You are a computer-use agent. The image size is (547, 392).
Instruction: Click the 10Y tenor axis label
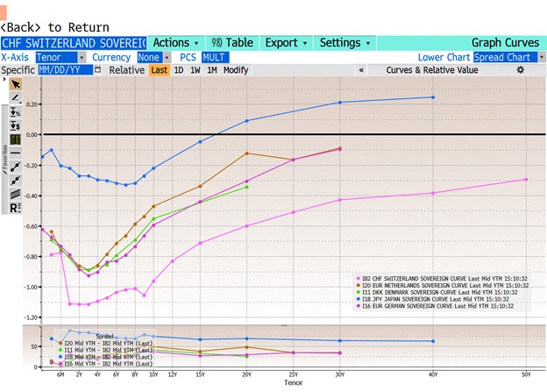point(153,374)
